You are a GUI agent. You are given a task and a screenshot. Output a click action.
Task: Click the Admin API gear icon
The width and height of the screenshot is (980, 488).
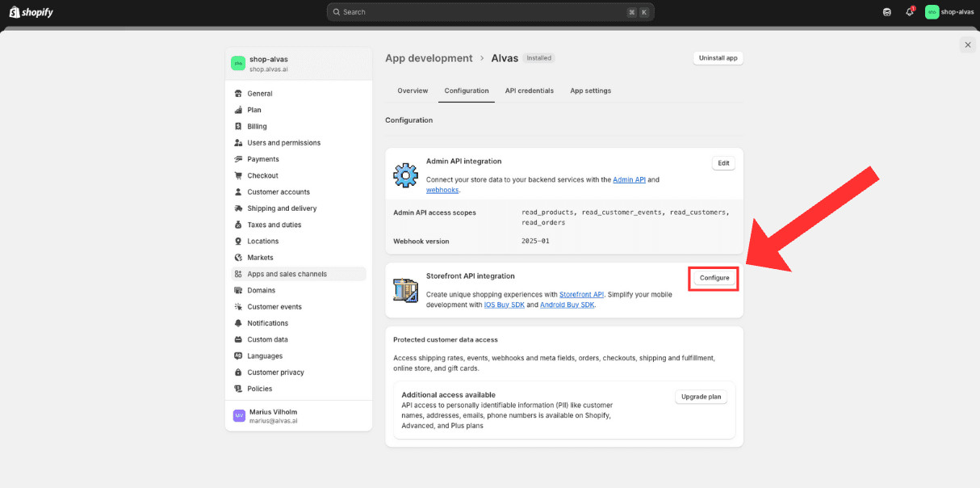coord(405,175)
